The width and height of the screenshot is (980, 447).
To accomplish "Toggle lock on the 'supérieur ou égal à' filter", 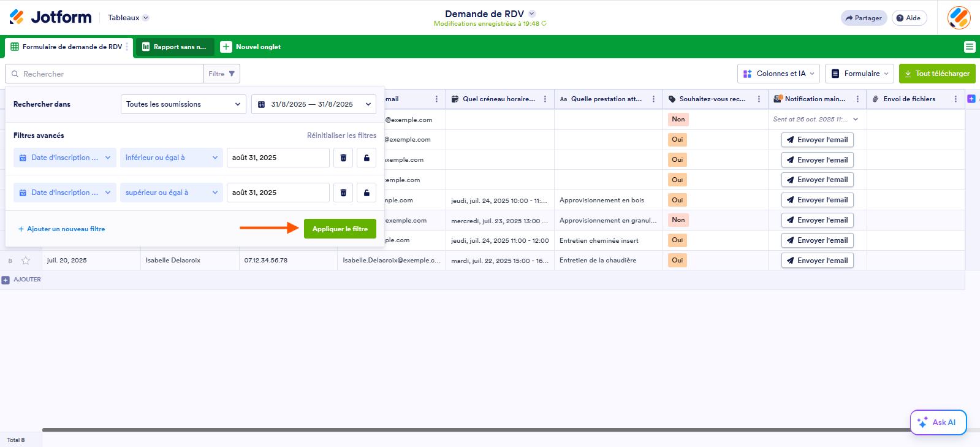I will (367, 193).
